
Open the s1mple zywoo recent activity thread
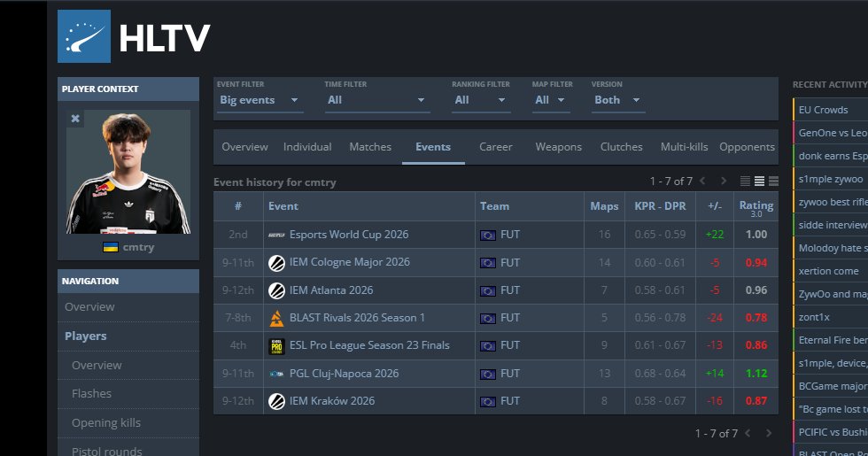coord(831,179)
